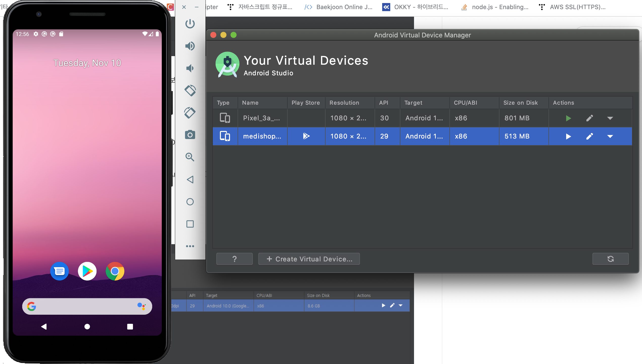Tap the Google search bar on phone

click(87, 306)
